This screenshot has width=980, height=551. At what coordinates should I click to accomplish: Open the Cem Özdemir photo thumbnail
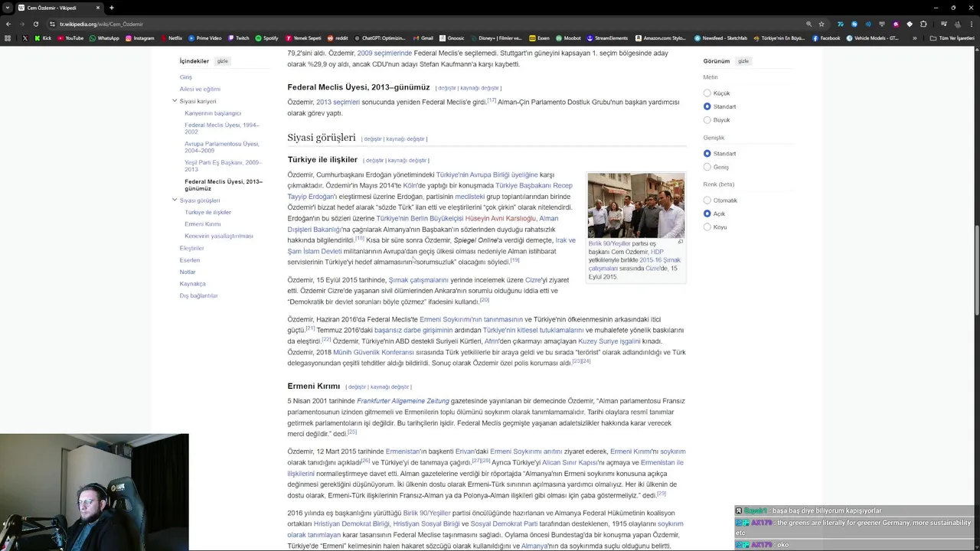tap(636, 205)
